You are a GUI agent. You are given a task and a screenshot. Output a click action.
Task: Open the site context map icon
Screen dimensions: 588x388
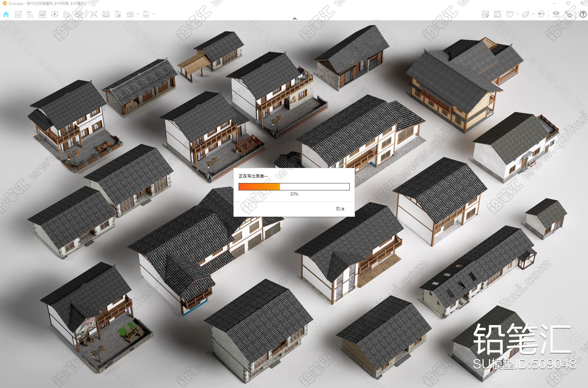[55, 14]
